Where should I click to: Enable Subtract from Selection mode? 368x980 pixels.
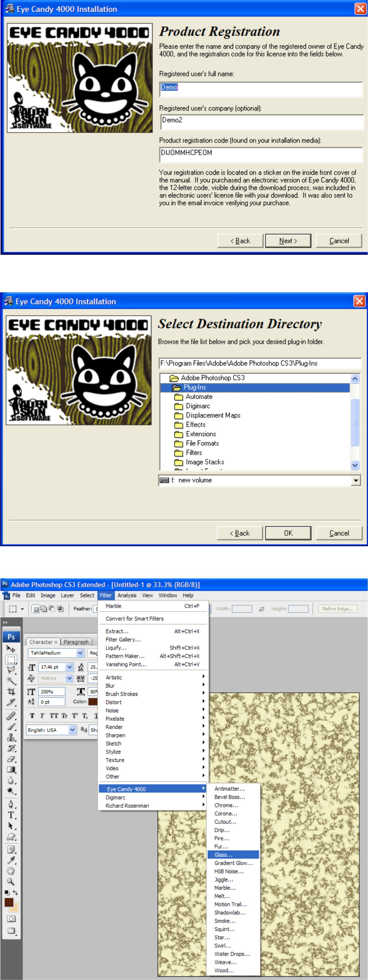point(52,609)
